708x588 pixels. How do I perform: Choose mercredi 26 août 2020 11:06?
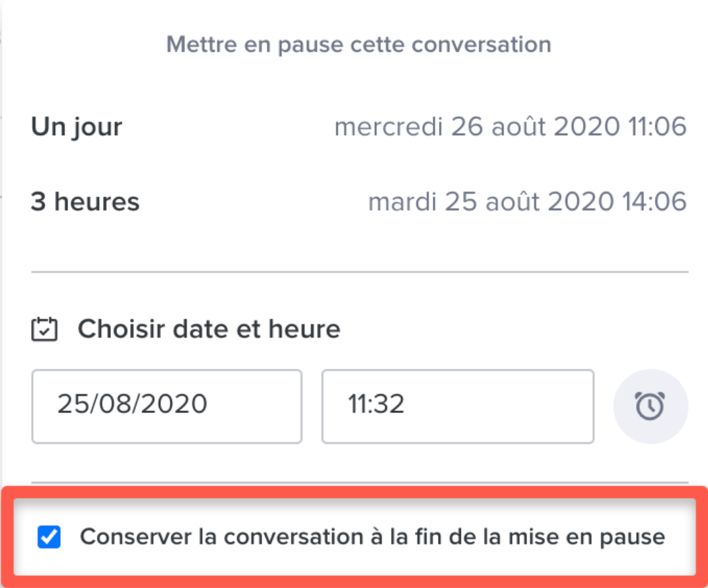[x=510, y=126]
